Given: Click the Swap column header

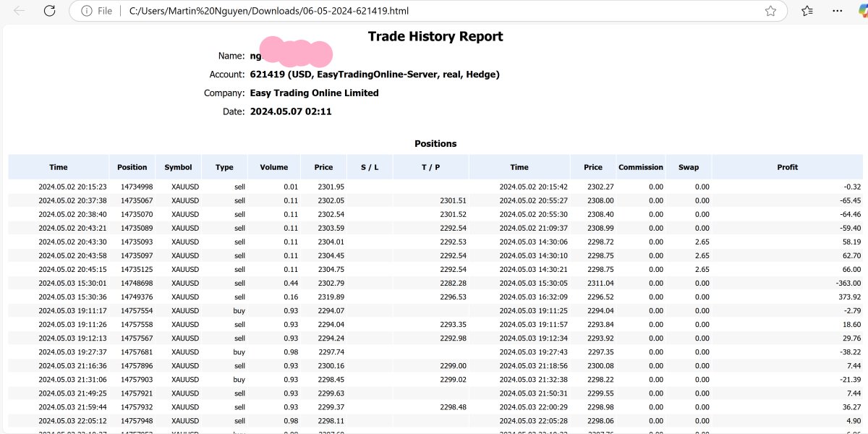Looking at the screenshot, I should 689,167.
